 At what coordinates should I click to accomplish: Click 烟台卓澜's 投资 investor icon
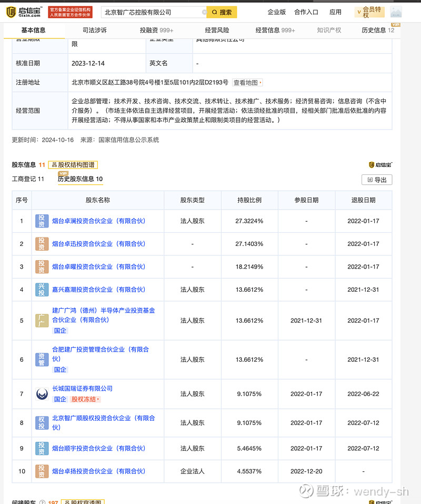(42, 221)
